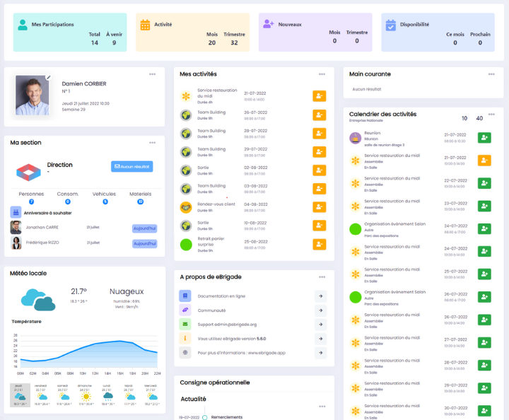
Task: Click the Aucun résultat mail button
Action: tap(131, 166)
